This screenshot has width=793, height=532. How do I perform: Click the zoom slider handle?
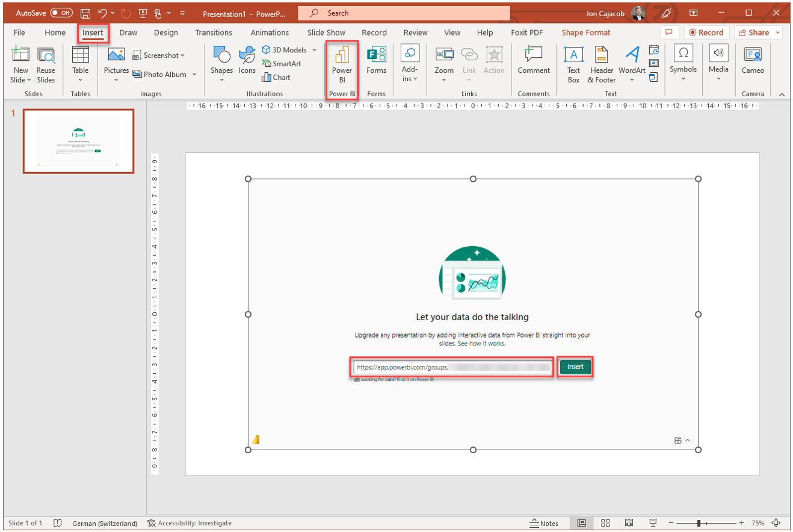(698, 523)
